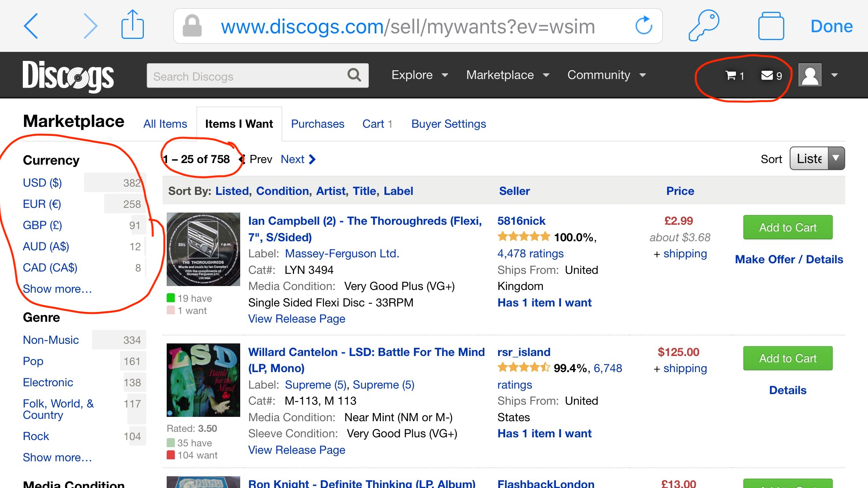Filter genre by Rock
This screenshot has width=868, height=488.
[36, 436]
